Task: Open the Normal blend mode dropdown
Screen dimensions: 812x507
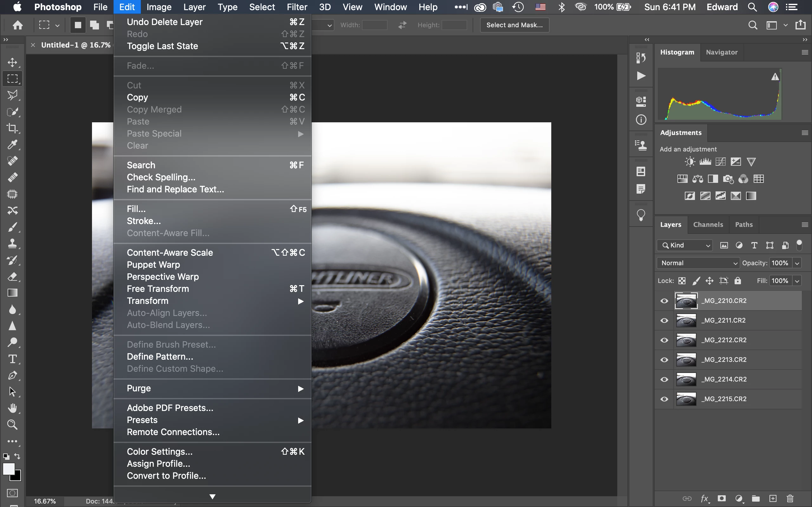Action: (698, 263)
